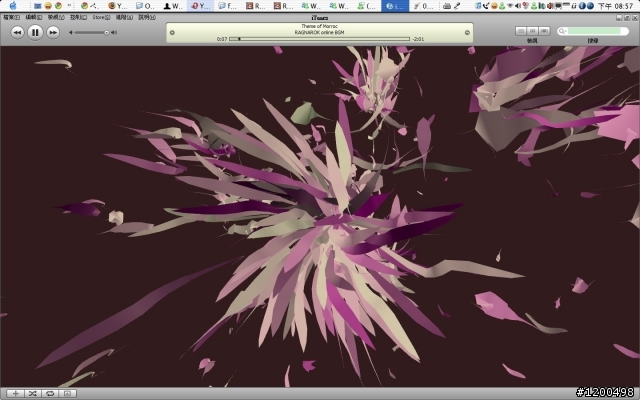Click inside the iTunes search field
This screenshot has width=640, height=400.
click(x=594, y=31)
